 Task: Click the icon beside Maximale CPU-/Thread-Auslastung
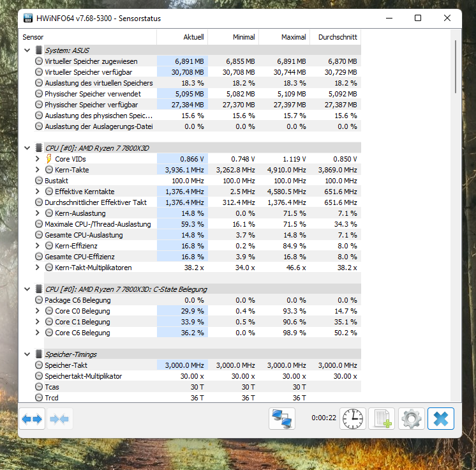pos(39,224)
